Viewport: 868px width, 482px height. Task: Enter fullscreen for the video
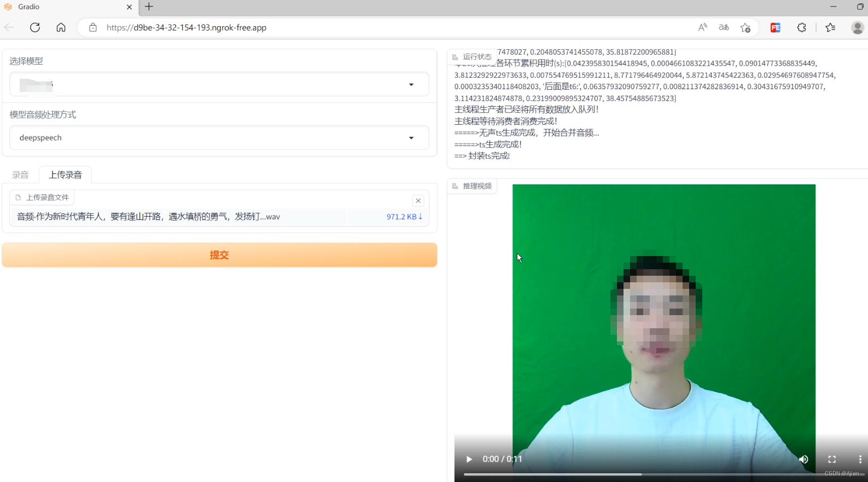[x=832, y=459]
